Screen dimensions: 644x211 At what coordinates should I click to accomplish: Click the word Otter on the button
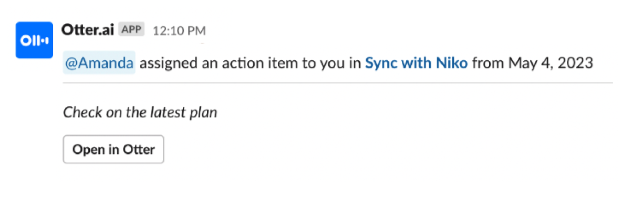click(139, 150)
